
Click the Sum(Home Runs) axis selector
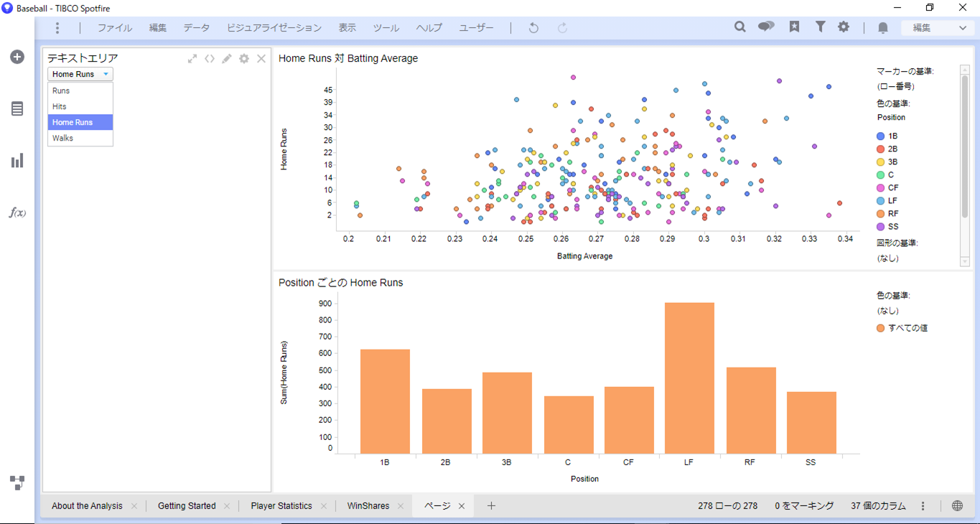pos(284,373)
